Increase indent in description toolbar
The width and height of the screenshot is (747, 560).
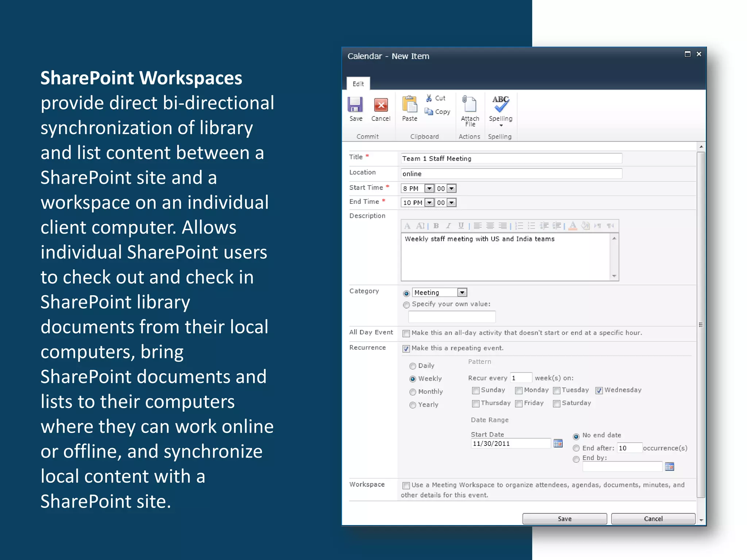tap(557, 226)
